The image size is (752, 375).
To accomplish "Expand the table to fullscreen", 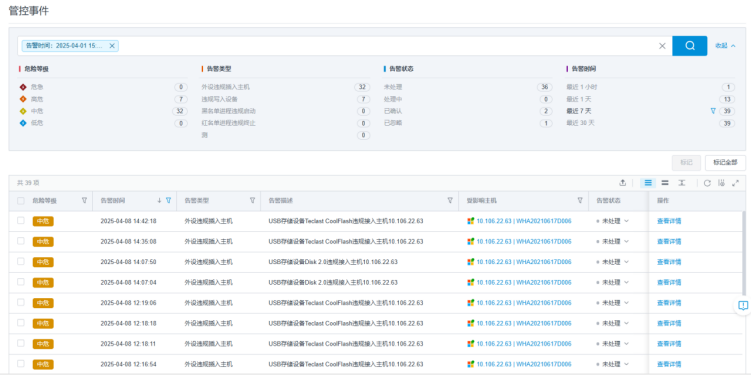I will click(736, 183).
